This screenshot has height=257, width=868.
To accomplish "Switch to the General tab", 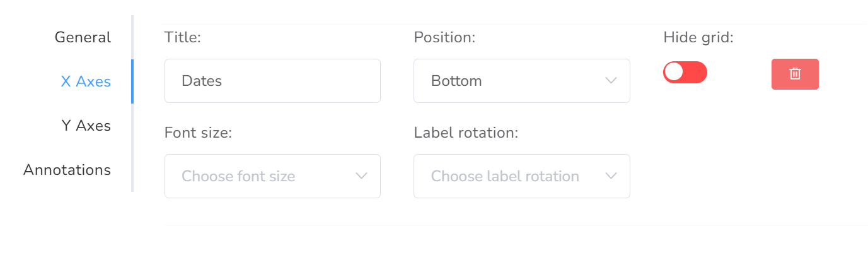I will [x=83, y=37].
